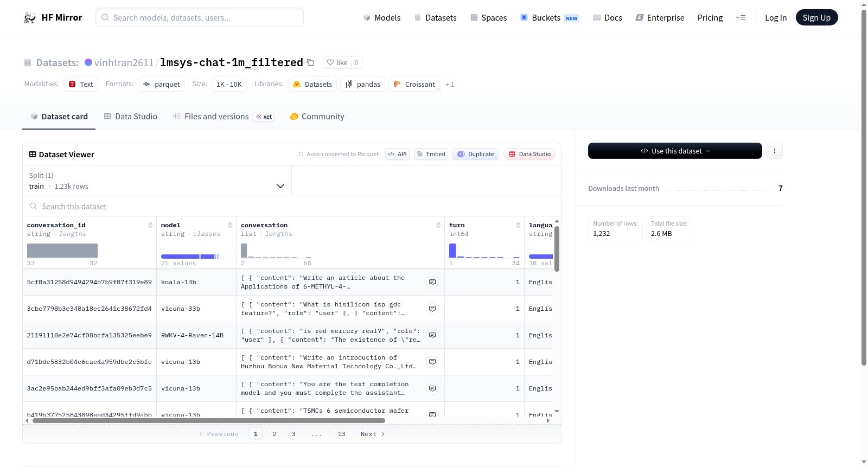
Task: Select the Datasets library tag
Action: click(x=312, y=84)
